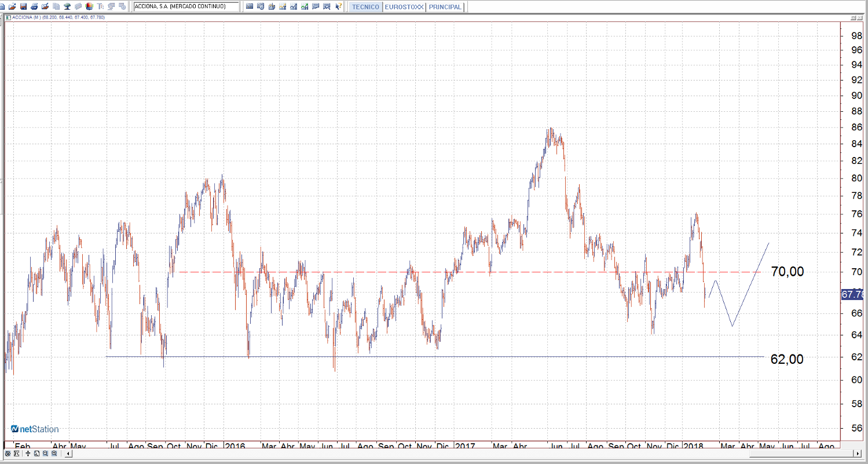Click the "86" value on the price axis
The height and width of the screenshot is (464, 868).
[x=857, y=127]
